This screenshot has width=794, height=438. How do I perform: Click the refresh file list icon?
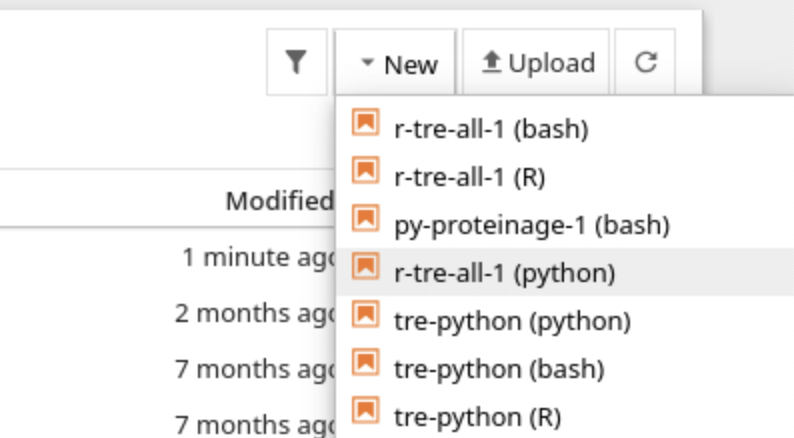click(645, 64)
